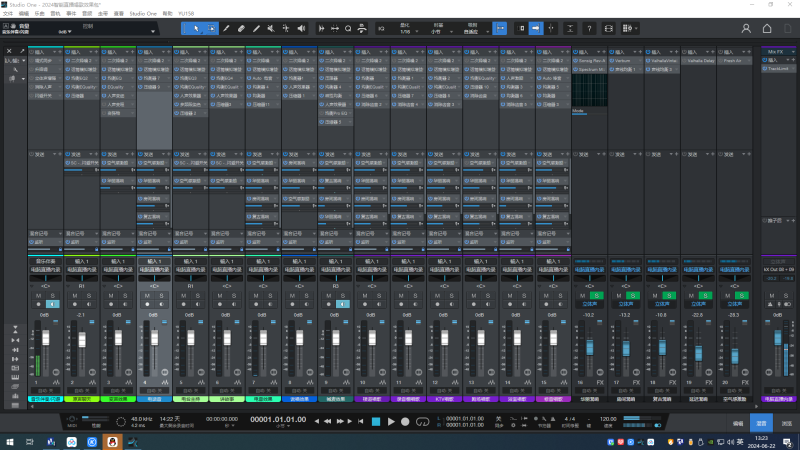Screen dimensions: 800x450
Task: Click the zoom magnifier toolbar icon
Action: tap(348, 29)
